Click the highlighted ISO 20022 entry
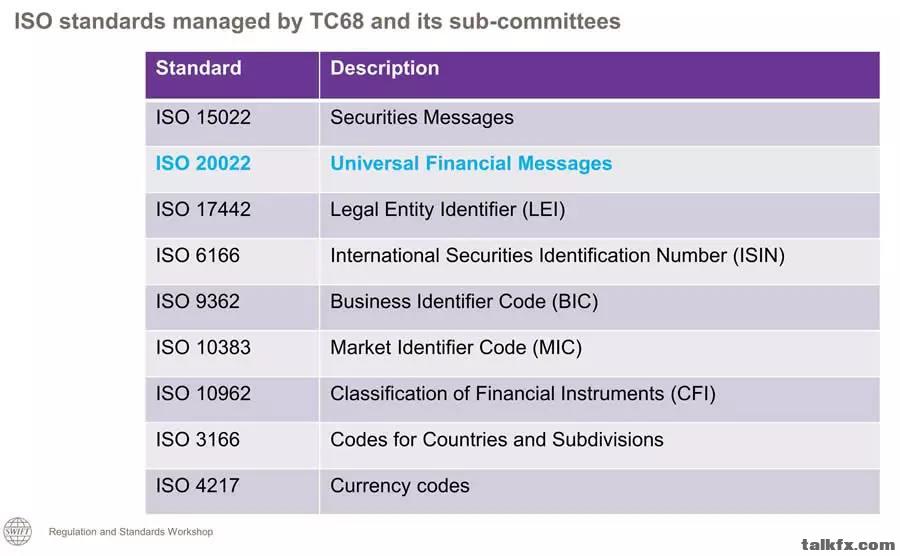 click(203, 164)
